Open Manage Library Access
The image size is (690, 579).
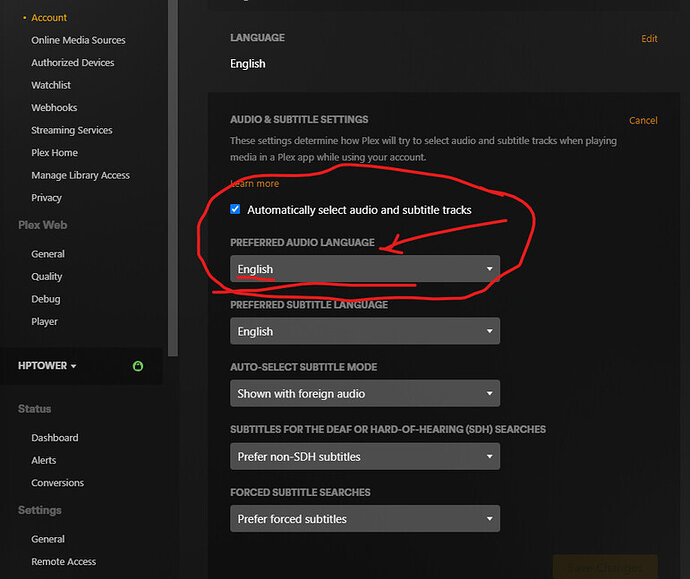pos(81,175)
